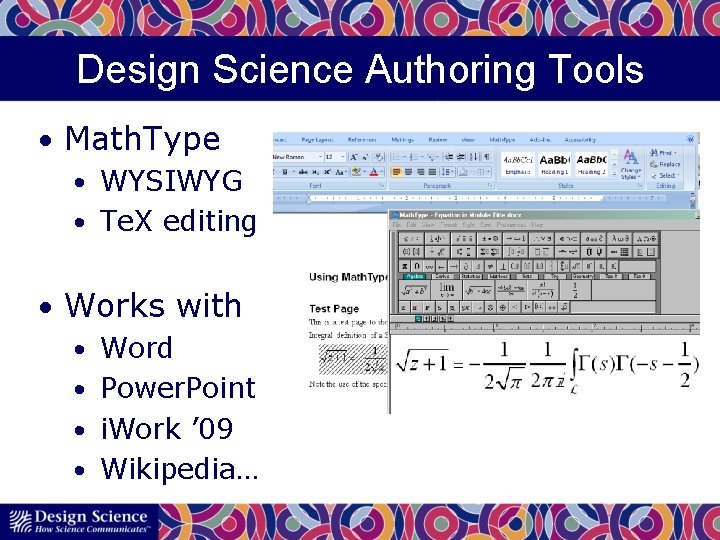
Task: Open the uppercase Greek palette
Action: tap(646, 239)
